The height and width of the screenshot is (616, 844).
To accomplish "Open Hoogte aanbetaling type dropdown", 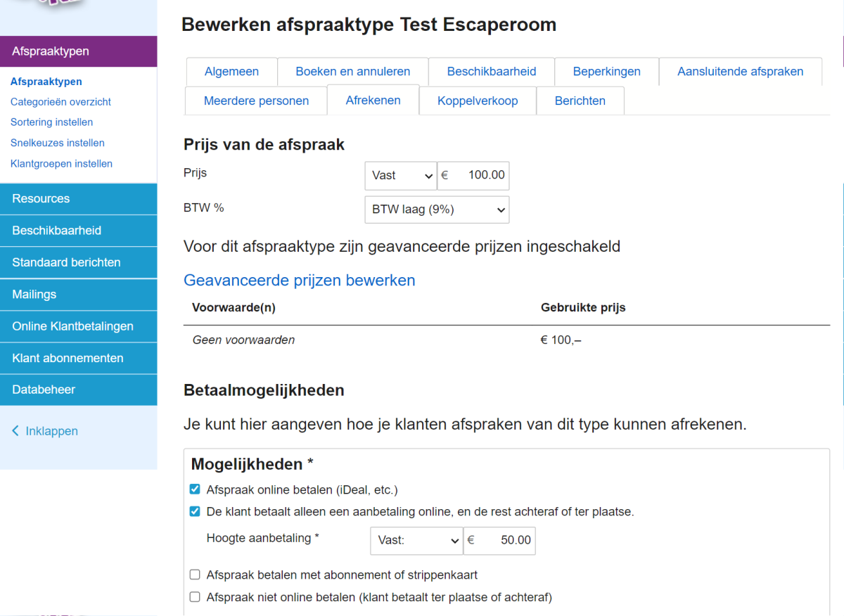I will [x=416, y=541].
